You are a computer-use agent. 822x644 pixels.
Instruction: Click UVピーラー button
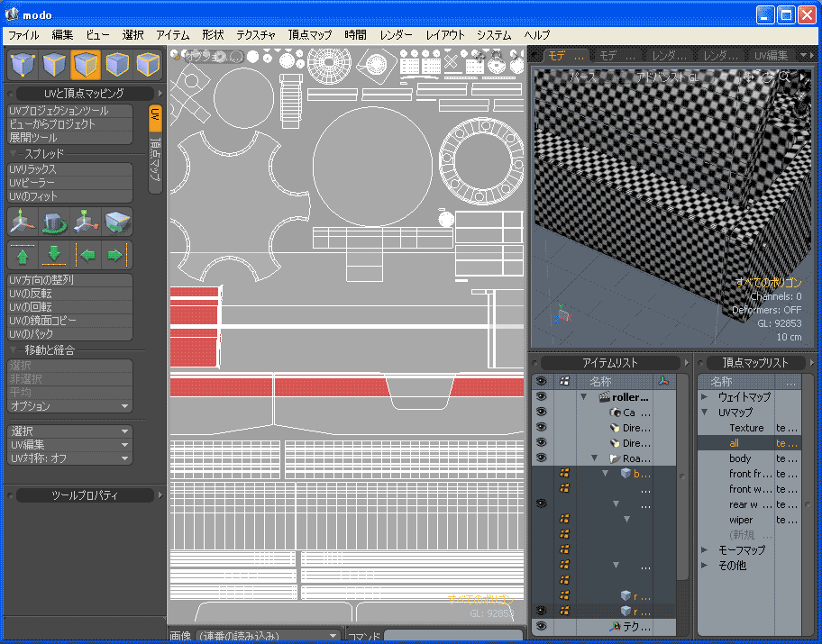pos(69,183)
